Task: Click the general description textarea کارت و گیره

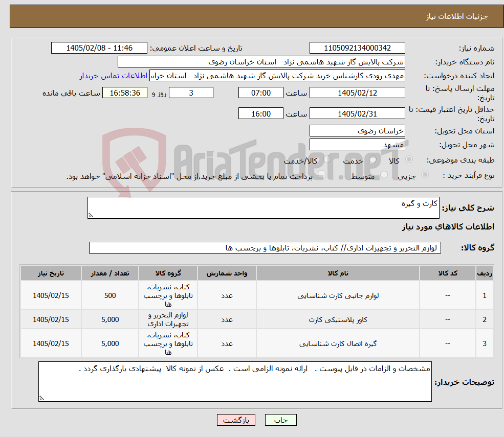Action: 263,208
